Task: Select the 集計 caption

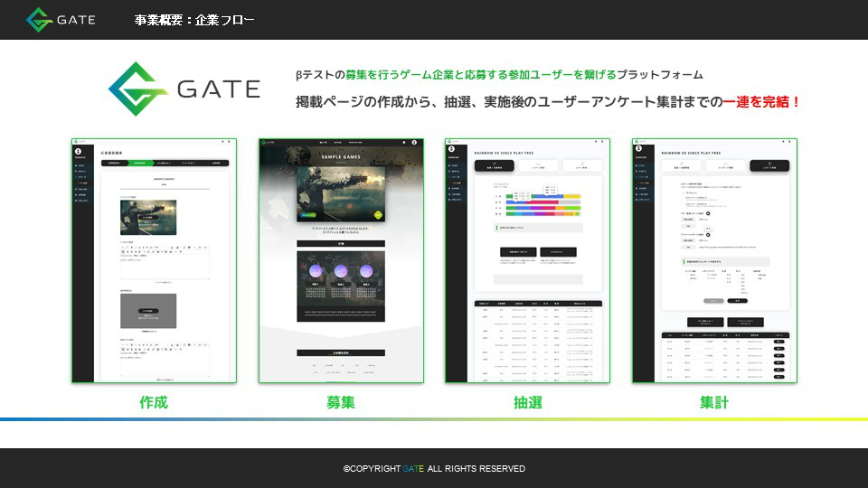Action: [714, 402]
